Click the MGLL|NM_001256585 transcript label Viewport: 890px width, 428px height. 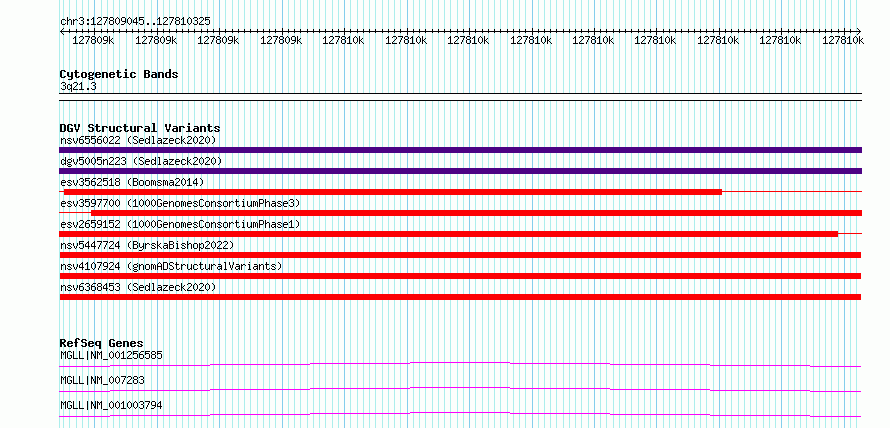111,355
